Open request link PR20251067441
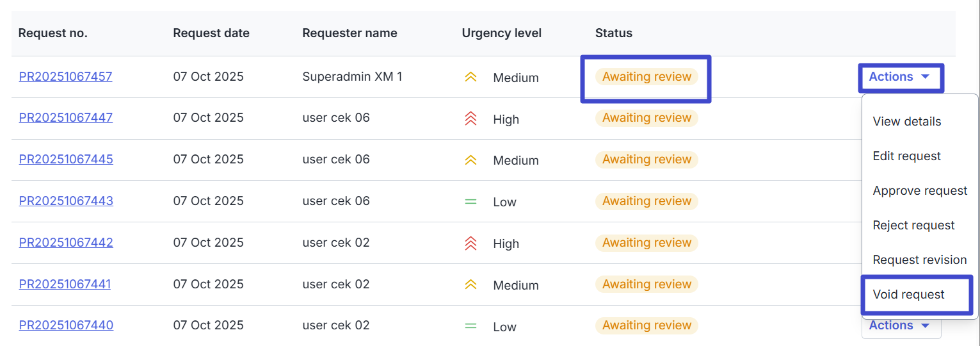Viewport: 980px width, 346px height. tap(65, 284)
